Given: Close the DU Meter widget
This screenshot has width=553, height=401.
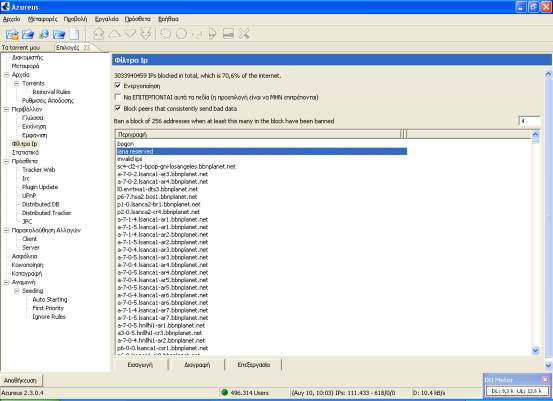Looking at the screenshot, I should click(545, 380).
